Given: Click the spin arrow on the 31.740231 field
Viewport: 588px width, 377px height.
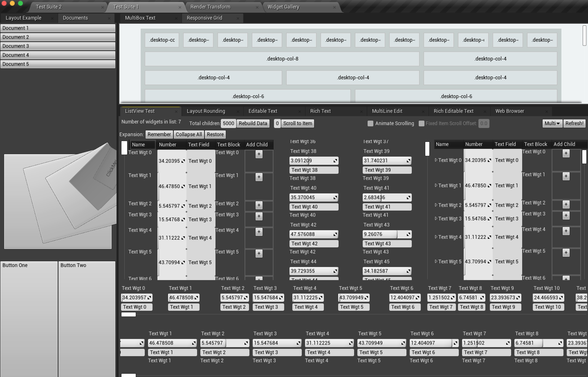Looking at the screenshot, I should pyautogui.click(x=408, y=161).
